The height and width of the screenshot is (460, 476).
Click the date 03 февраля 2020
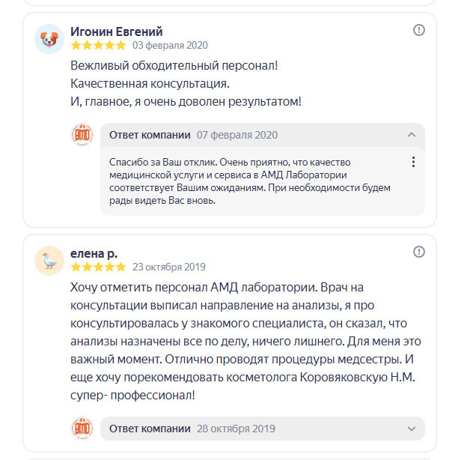pyautogui.click(x=170, y=45)
